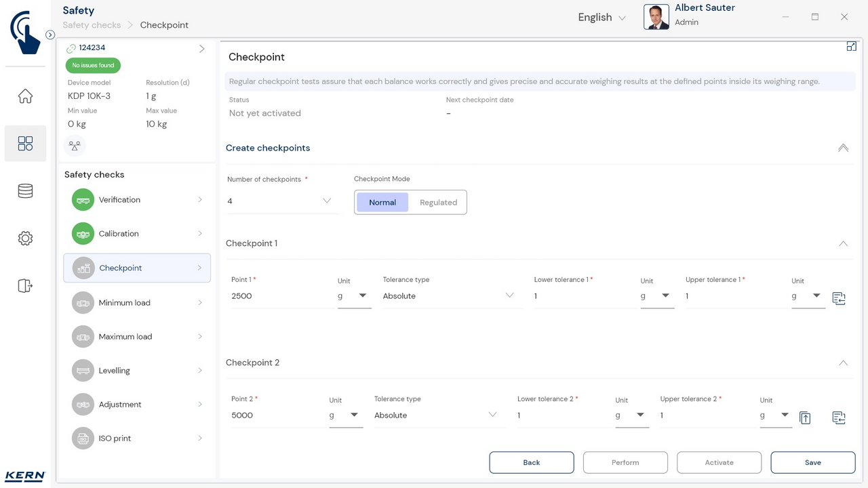Click the Back button
This screenshot has width=868, height=488.
click(531, 462)
